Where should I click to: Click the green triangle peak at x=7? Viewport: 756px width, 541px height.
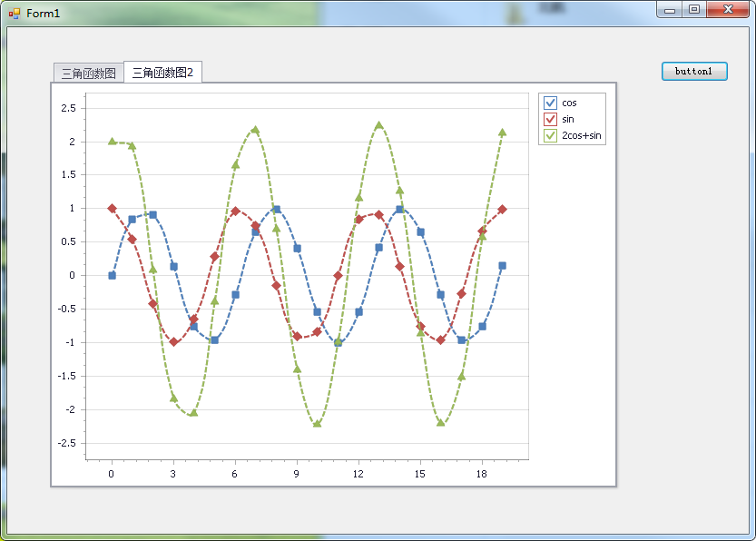256,130
